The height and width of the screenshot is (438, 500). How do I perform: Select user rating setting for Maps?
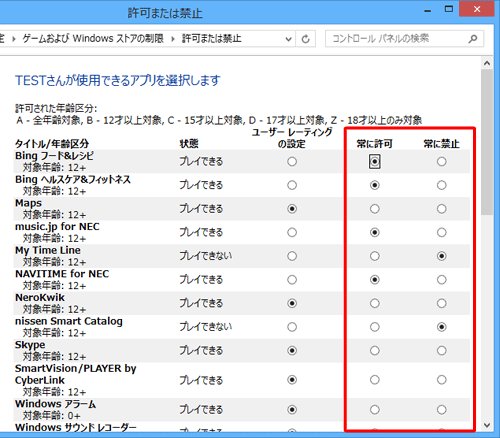point(292,209)
